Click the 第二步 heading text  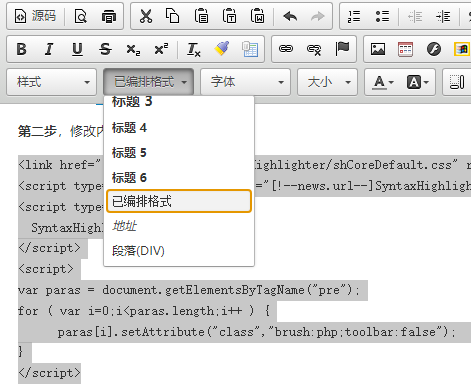click(37, 131)
